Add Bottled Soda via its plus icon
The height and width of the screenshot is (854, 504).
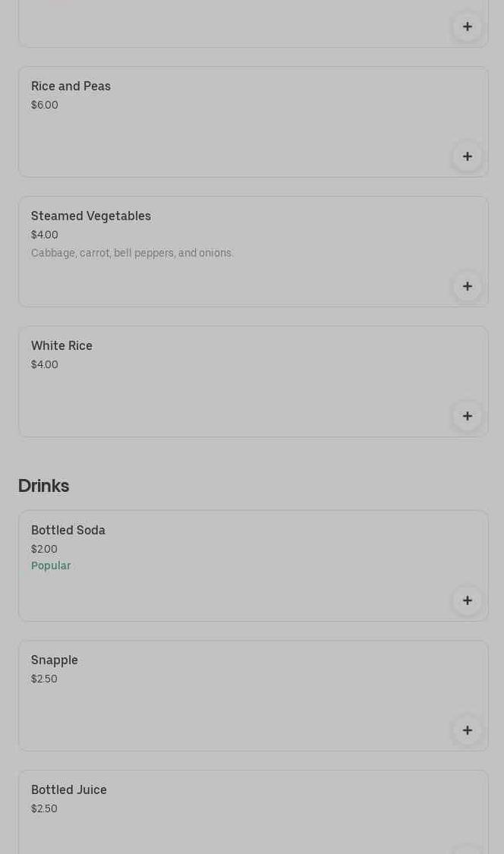tap(467, 600)
